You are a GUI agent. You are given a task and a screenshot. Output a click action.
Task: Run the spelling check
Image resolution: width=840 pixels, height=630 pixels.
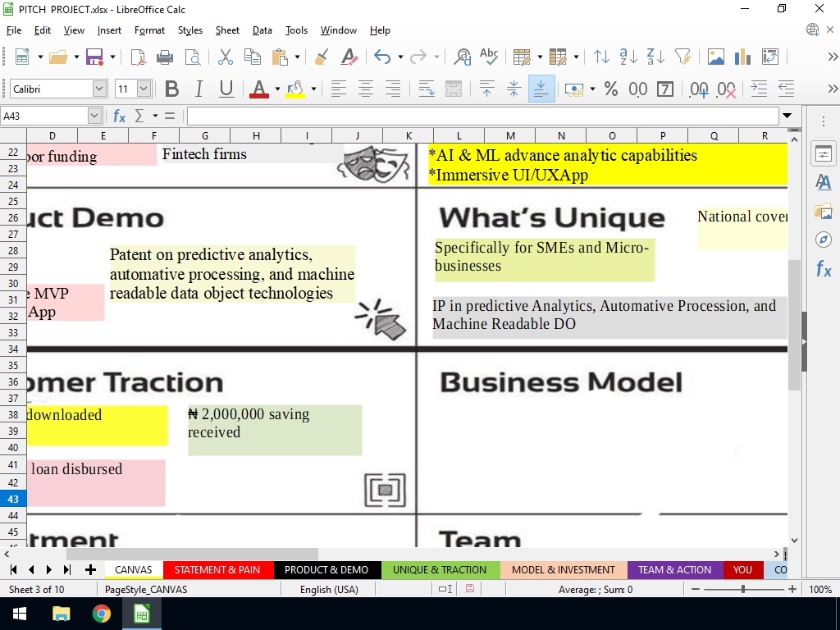point(489,57)
